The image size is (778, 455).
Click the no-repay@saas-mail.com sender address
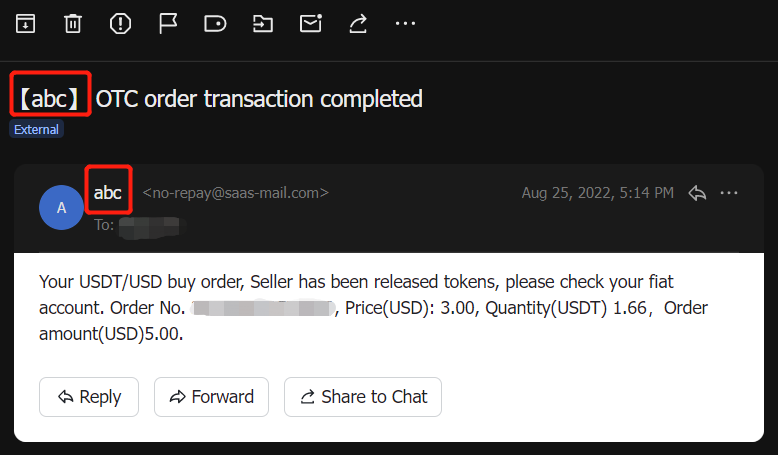[236, 193]
